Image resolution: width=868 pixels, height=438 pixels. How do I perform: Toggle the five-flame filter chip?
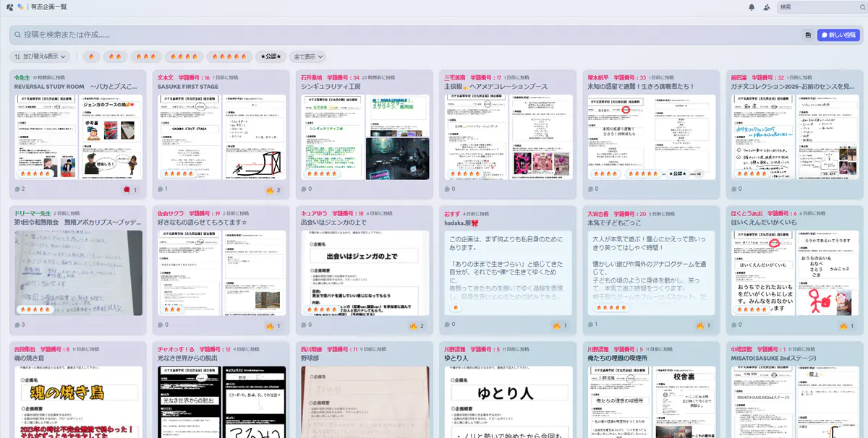click(229, 56)
